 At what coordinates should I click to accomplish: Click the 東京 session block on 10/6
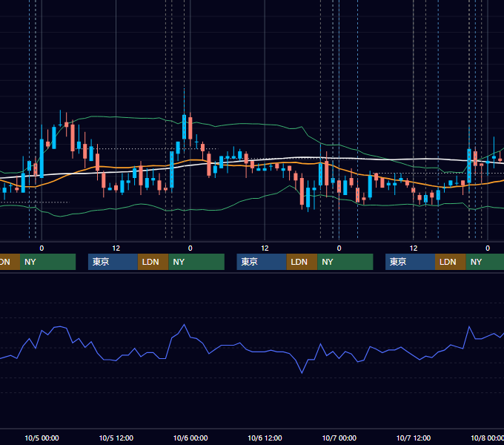262,262
